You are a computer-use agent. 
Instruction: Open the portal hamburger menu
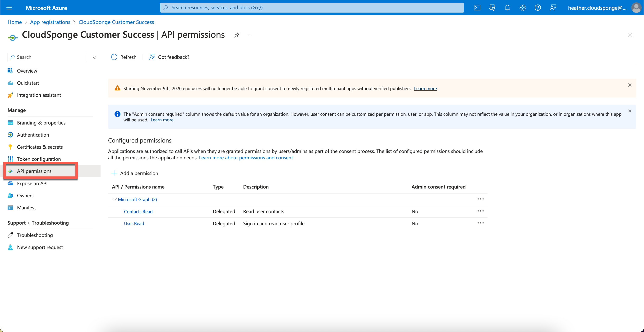[x=9, y=8]
